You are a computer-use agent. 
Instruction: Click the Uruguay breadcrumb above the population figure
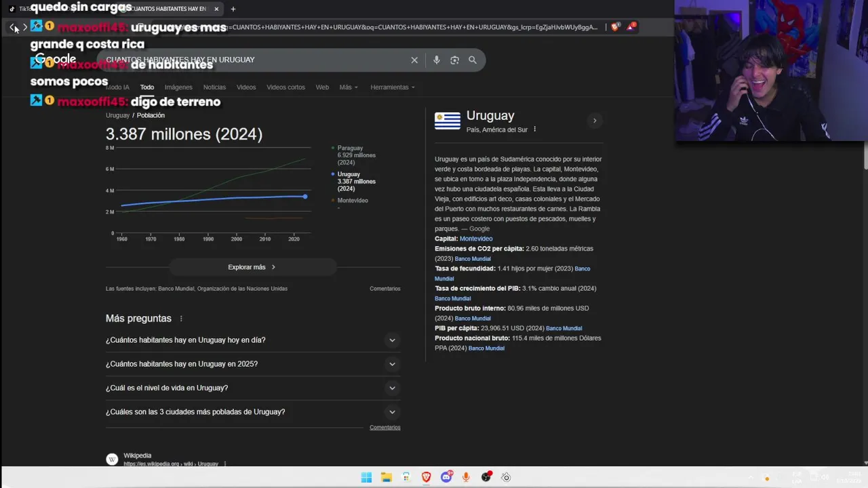pos(117,115)
